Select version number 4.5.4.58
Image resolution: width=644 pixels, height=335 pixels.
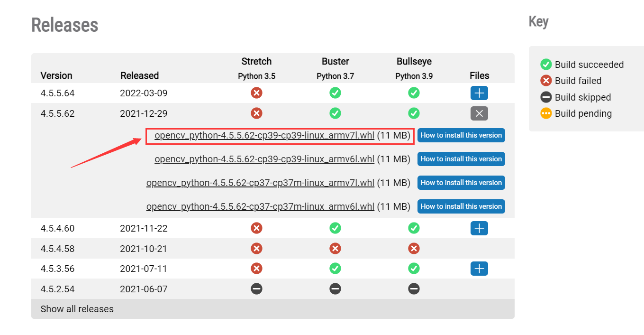click(x=58, y=249)
